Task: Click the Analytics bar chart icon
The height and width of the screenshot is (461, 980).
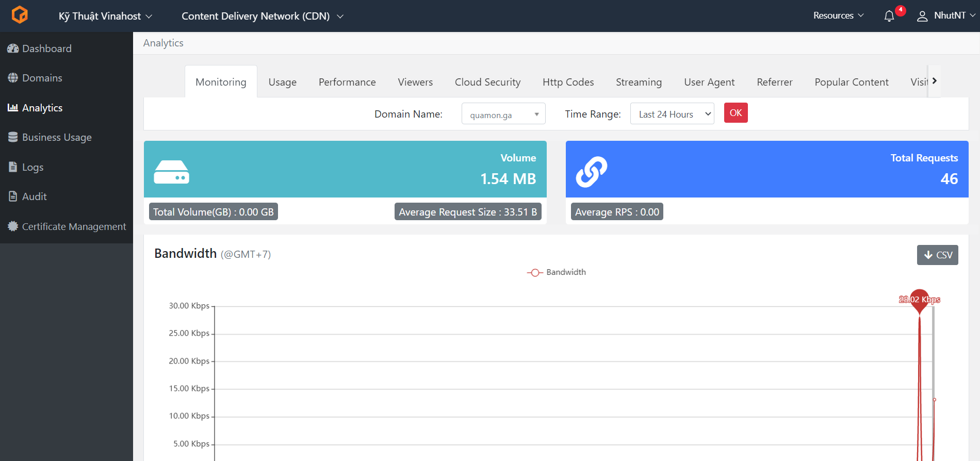Action: [x=13, y=108]
